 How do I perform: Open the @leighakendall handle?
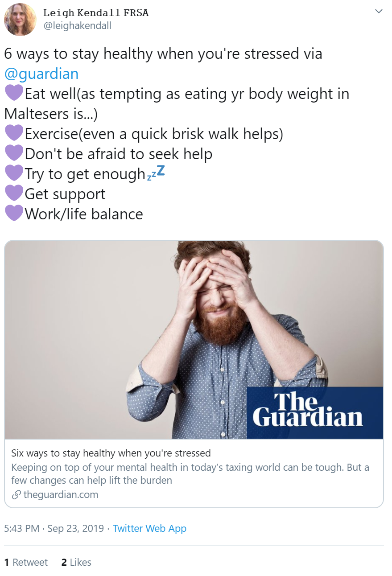[x=77, y=26]
